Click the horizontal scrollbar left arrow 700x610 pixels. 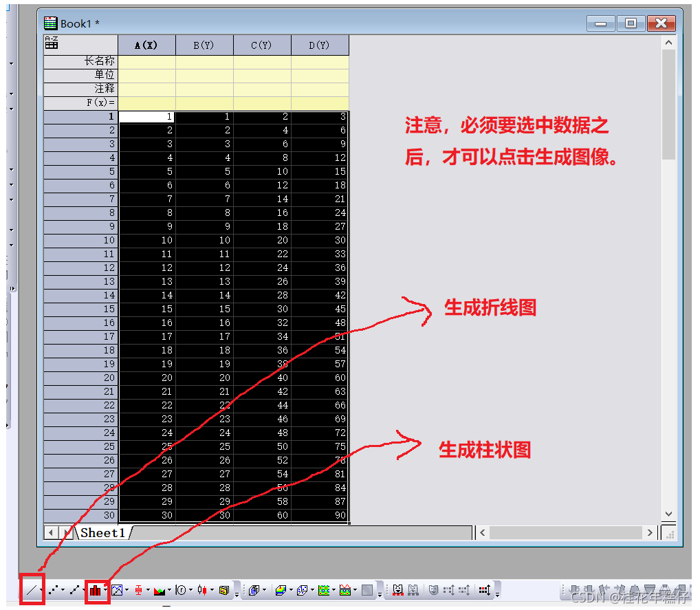pyautogui.click(x=483, y=533)
